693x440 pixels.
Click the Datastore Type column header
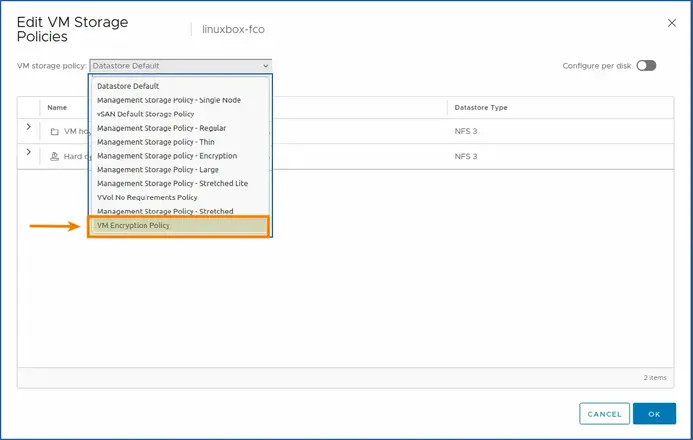(x=482, y=107)
